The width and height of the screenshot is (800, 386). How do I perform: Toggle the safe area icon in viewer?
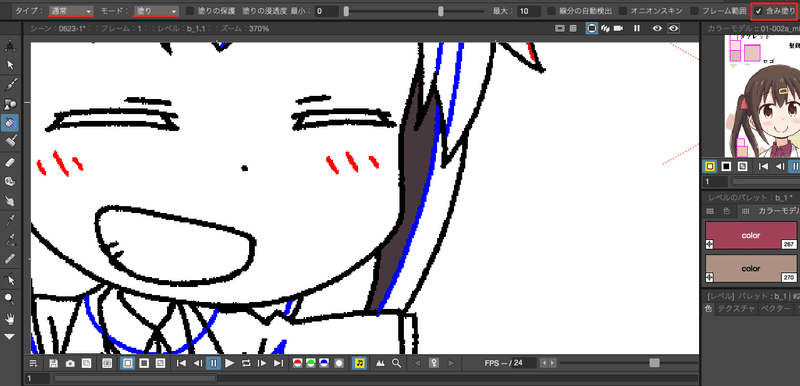pyautogui.click(x=560, y=29)
